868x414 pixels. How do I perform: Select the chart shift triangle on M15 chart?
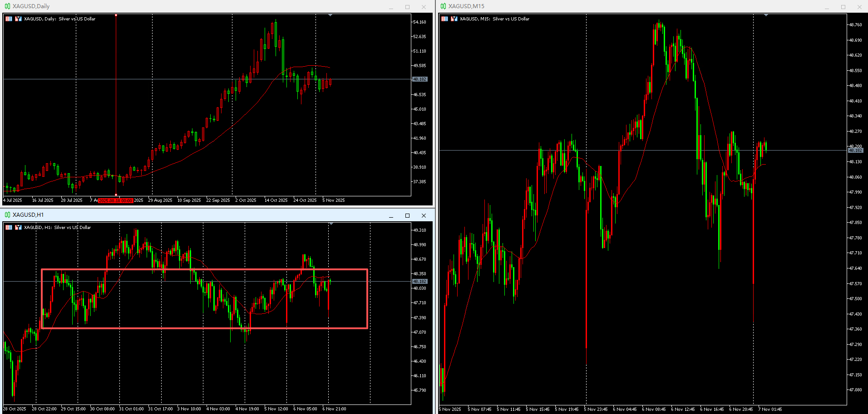click(x=766, y=15)
